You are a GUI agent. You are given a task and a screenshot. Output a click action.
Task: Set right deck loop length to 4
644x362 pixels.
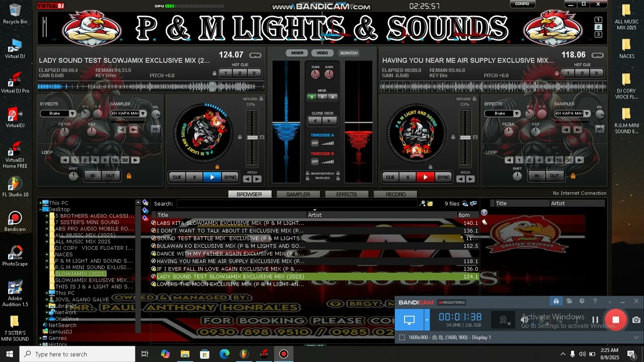click(x=539, y=160)
